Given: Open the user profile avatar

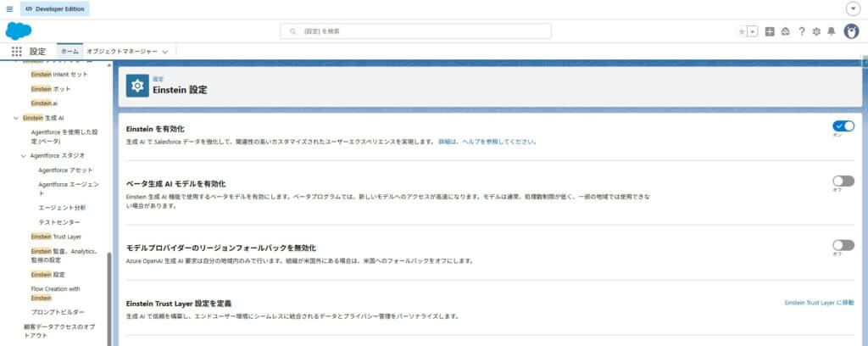Looking at the screenshot, I should click(851, 31).
